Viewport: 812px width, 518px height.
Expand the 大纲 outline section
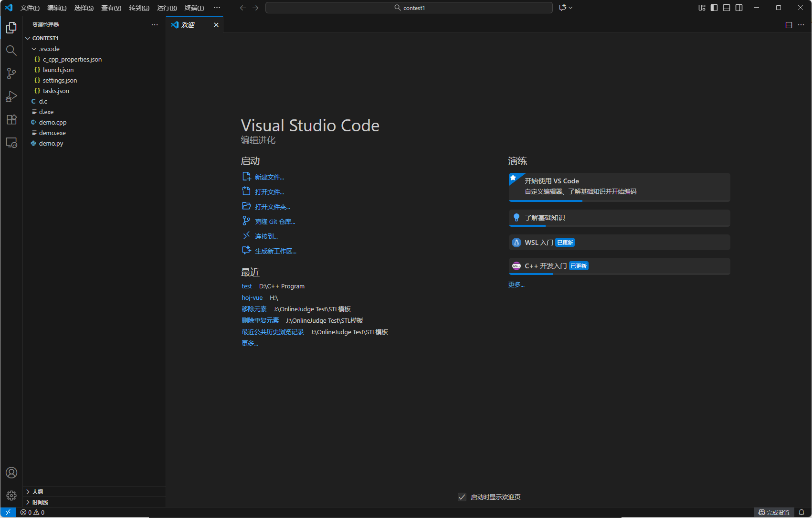click(38, 492)
